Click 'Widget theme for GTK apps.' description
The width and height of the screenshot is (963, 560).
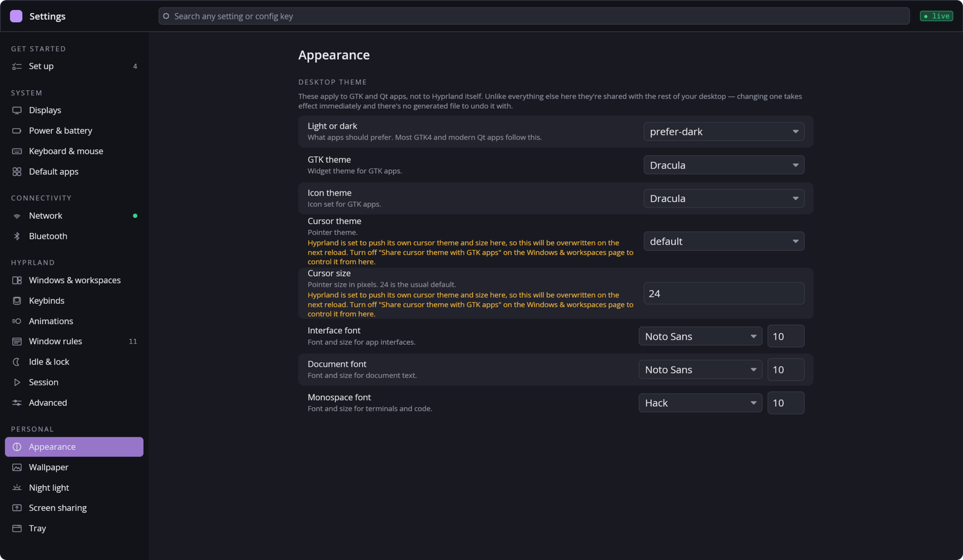(x=355, y=171)
